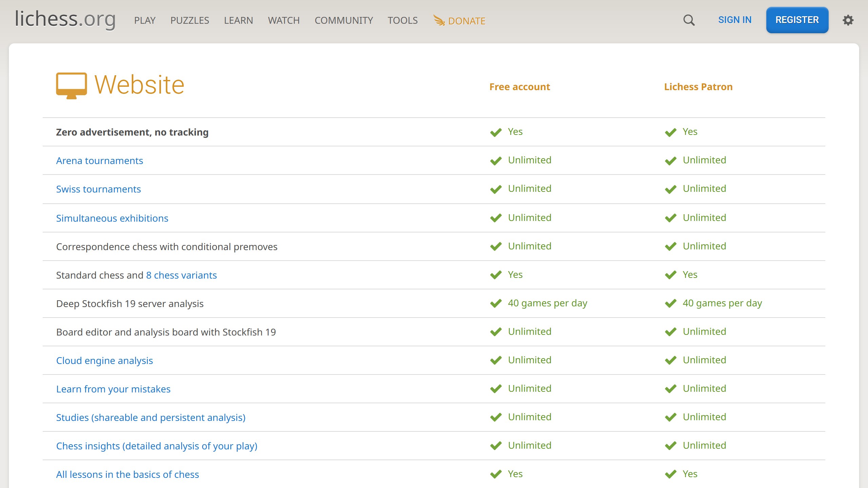Click the REGISTER button
868x488 pixels.
tap(797, 20)
